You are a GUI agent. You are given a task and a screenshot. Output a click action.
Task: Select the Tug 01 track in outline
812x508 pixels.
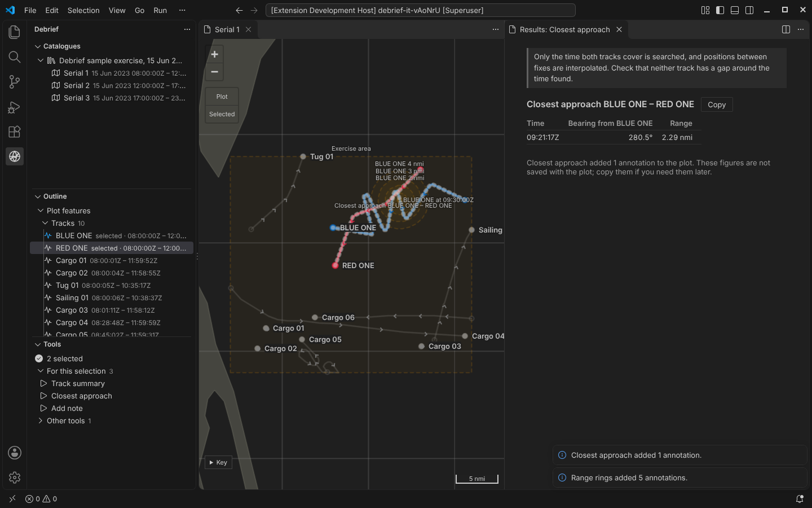pos(111,285)
